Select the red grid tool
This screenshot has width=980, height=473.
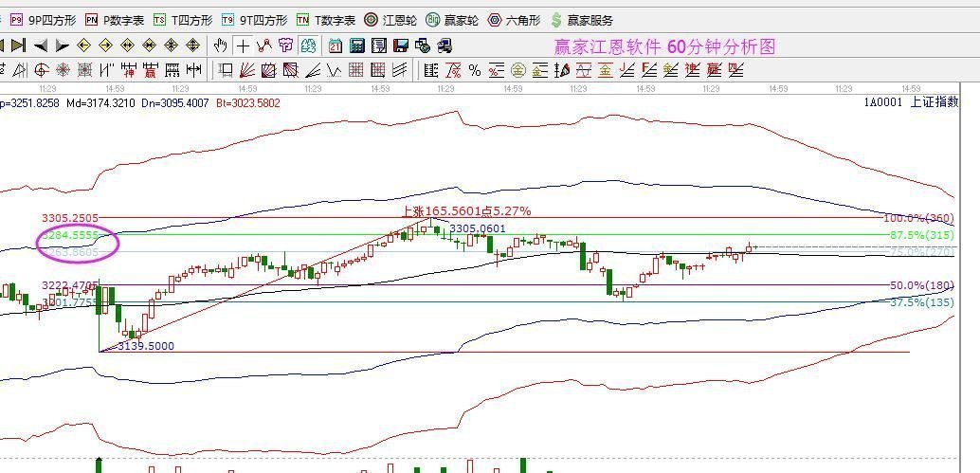(355, 70)
